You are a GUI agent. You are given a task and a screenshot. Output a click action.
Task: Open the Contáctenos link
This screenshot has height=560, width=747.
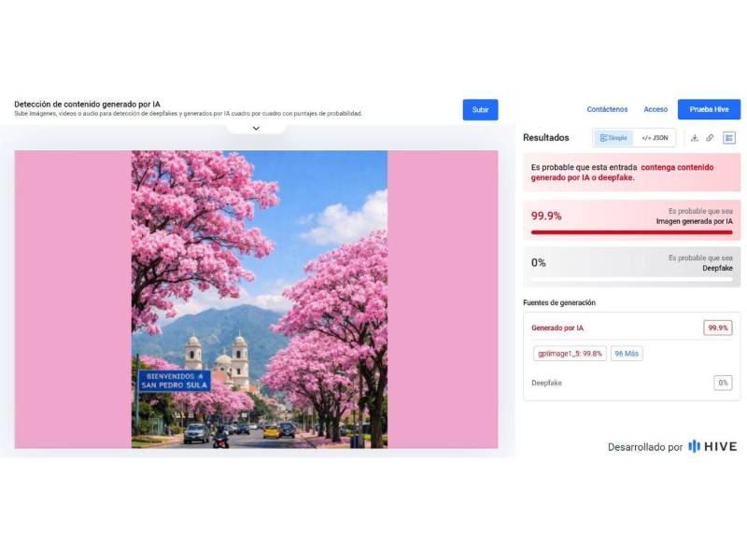coord(607,109)
